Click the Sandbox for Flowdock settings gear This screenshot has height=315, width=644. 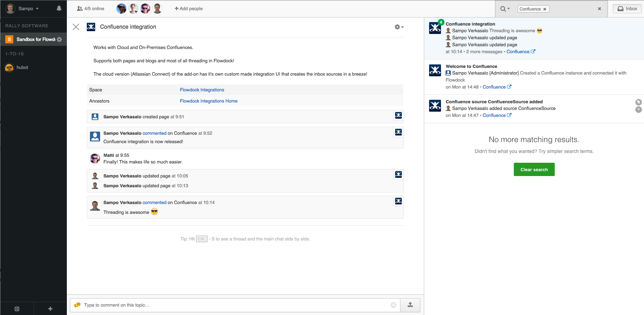(59, 40)
